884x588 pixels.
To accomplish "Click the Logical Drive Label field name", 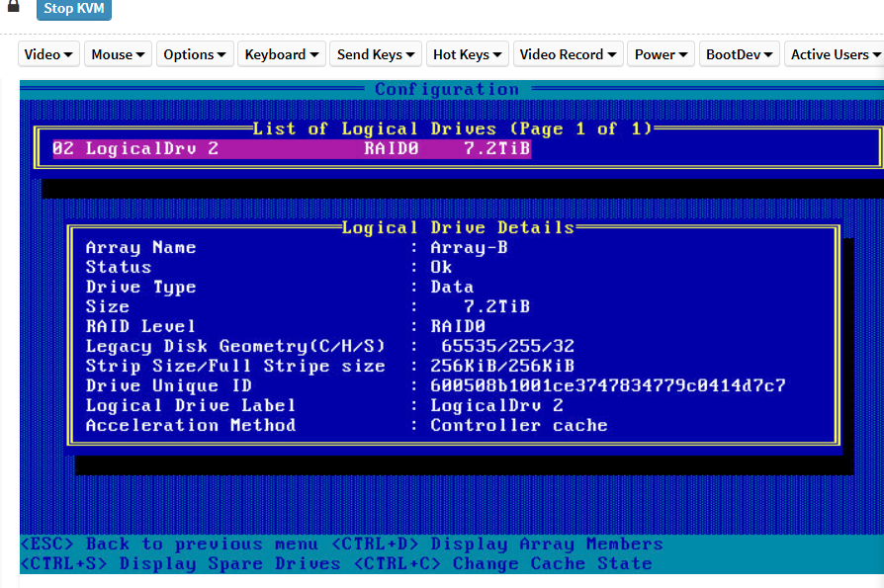I will click(191, 405).
